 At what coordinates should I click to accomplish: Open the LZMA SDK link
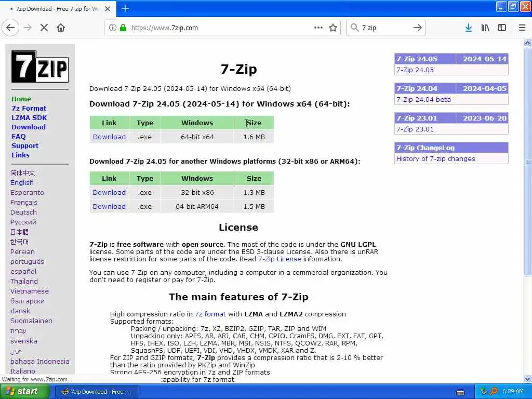29,118
